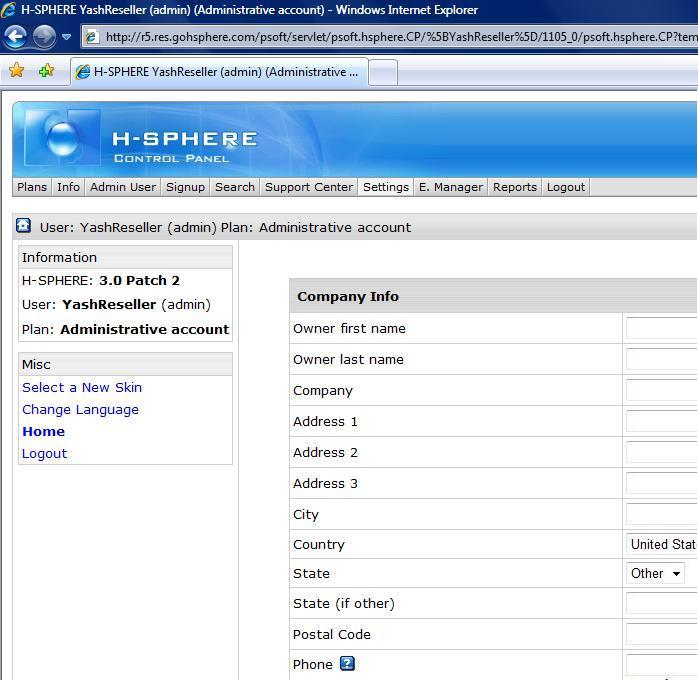Click the Company input field
Screen dimensions: 698x680
[661, 390]
